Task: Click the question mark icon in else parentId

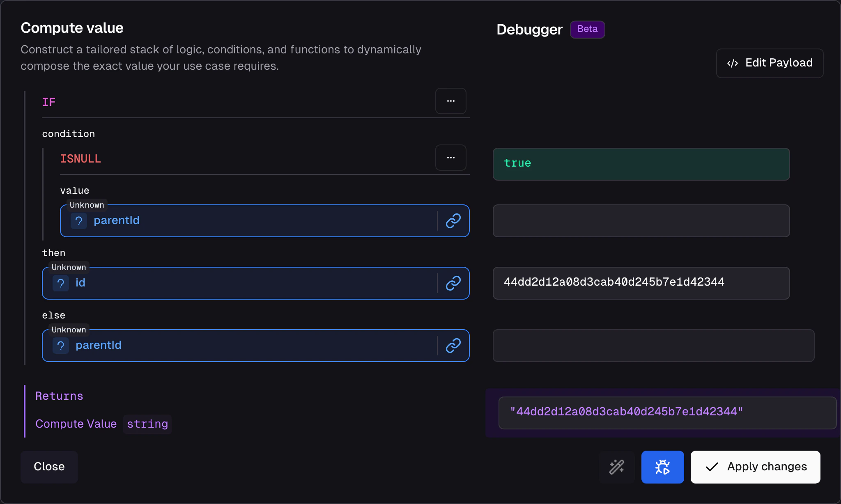Action: coord(60,346)
